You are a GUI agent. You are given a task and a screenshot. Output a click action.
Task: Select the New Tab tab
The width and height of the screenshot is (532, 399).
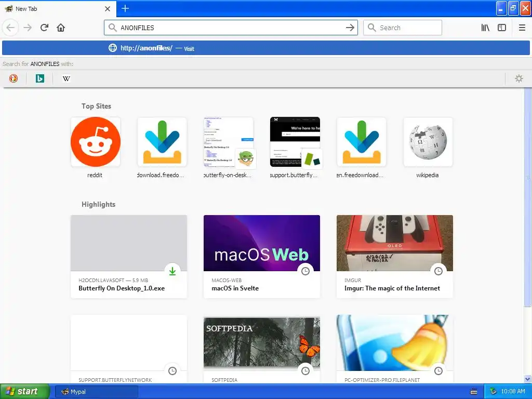point(58,8)
